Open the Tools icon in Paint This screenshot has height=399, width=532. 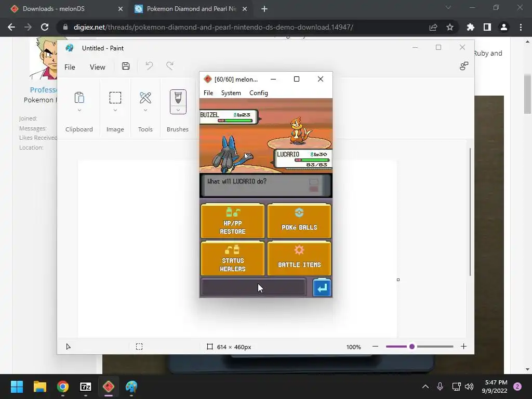tap(145, 98)
